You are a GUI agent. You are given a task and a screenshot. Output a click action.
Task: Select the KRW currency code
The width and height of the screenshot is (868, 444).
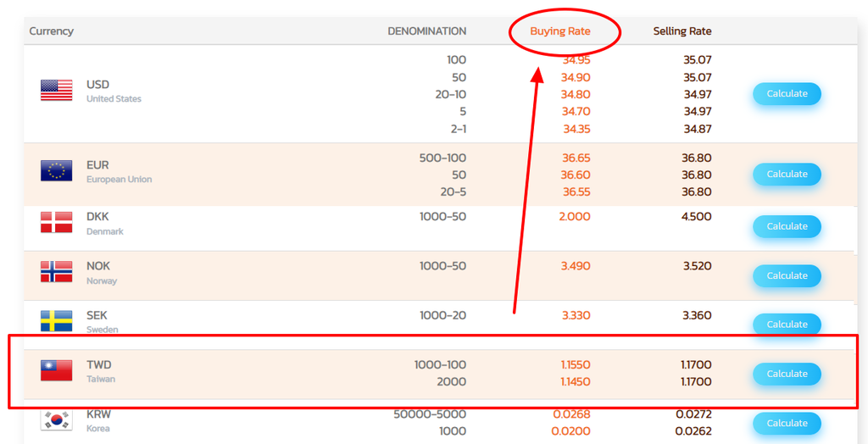click(99, 414)
